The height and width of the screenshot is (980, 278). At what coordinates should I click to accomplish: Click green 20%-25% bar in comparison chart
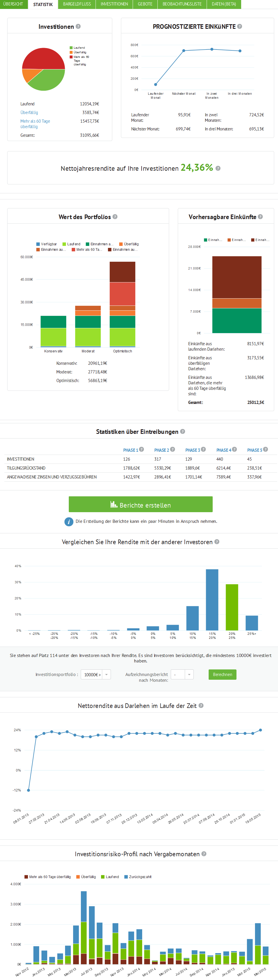click(x=232, y=607)
